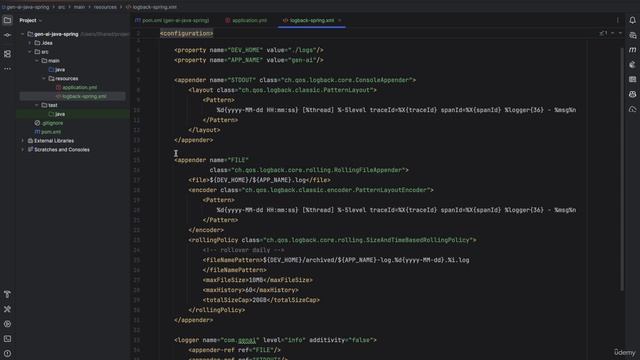The image size is (640, 360).
Task: Open the Build hammer tool window
Action: (x=7, y=294)
